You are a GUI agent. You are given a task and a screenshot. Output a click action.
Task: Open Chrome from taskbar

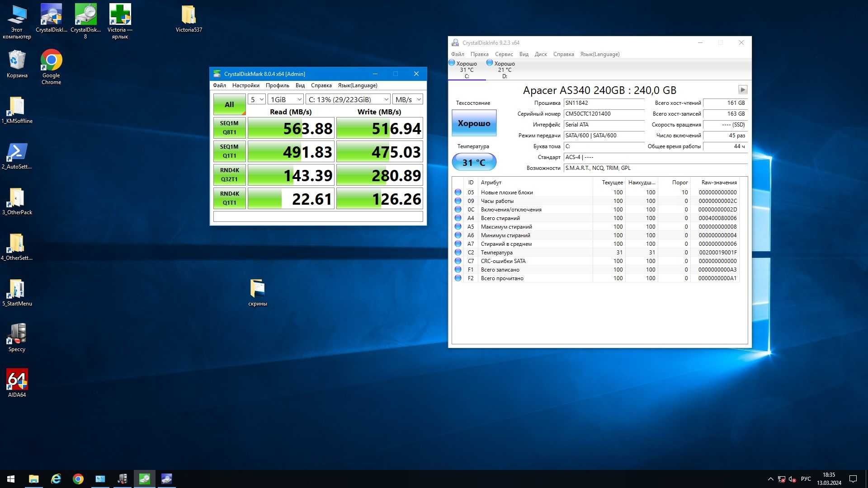pyautogui.click(x=78, y=479)
